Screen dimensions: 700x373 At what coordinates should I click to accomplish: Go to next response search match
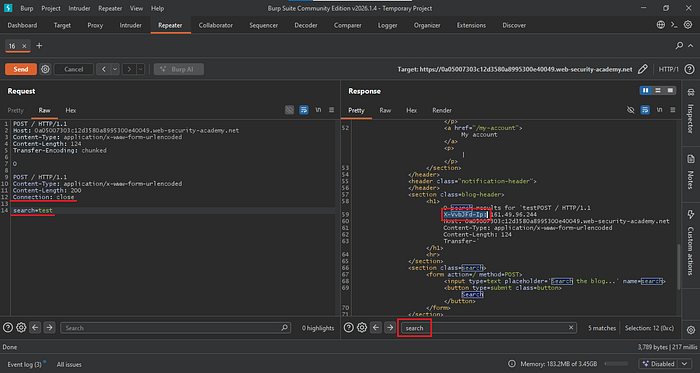[x=390, y=328]
